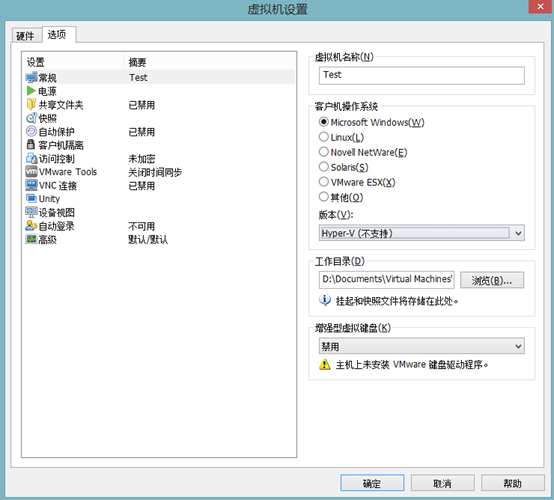This screenshot has width=554, height=500.
Task: Expand the 增强型虚拟键盘 禁用 dropdown
Action: point(422,346)
